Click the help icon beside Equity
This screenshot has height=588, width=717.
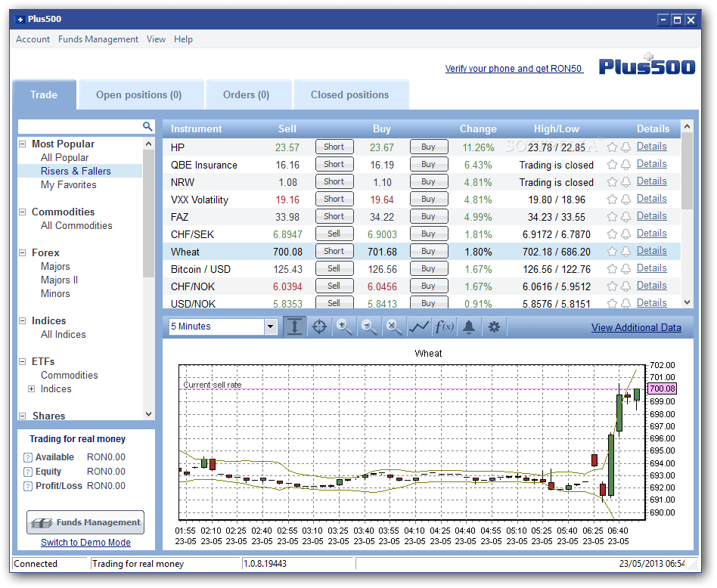(28, 472)
